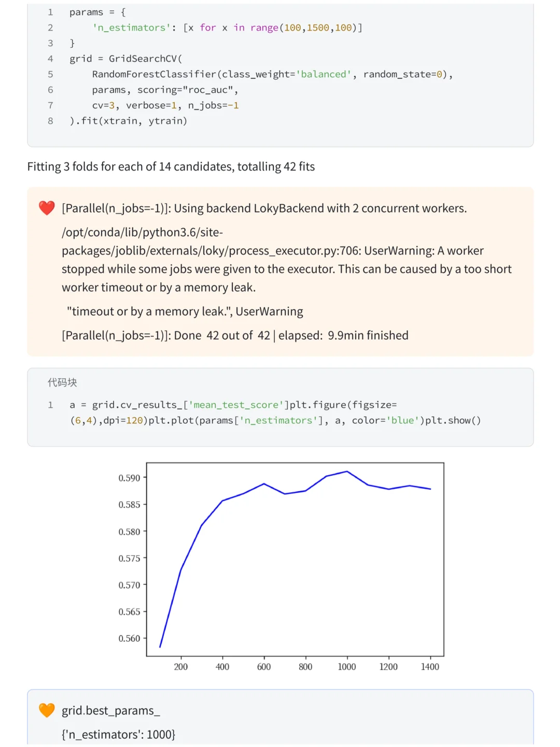Click the UserWarning worker stopped text

point(287,260)
